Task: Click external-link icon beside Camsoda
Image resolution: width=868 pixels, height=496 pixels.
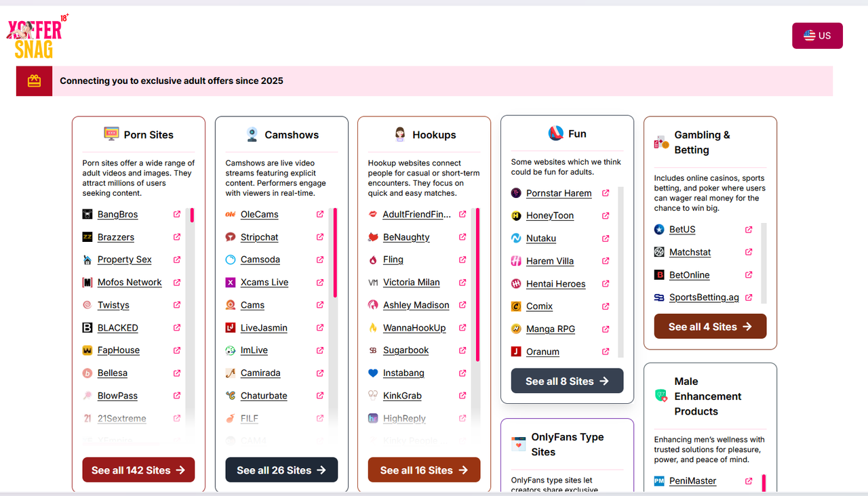Action: coord(320,260)
